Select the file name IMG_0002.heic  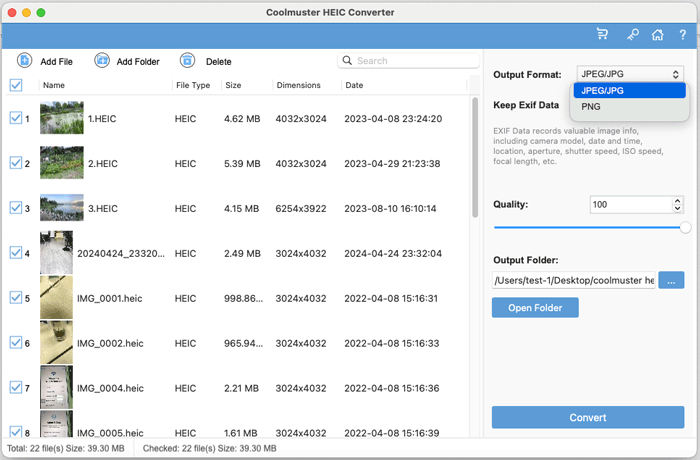pos(110,343)
